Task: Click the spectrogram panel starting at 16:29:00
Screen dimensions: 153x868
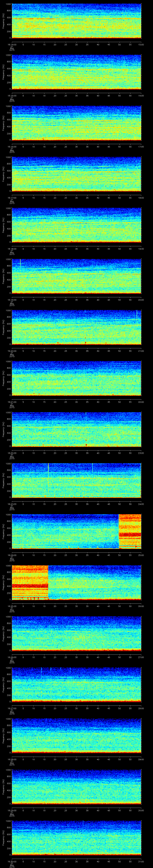Action: coord(76,787)
